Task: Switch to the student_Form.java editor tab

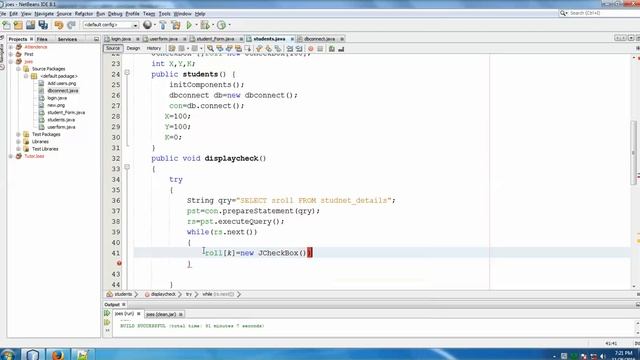Action: (216, 39)
